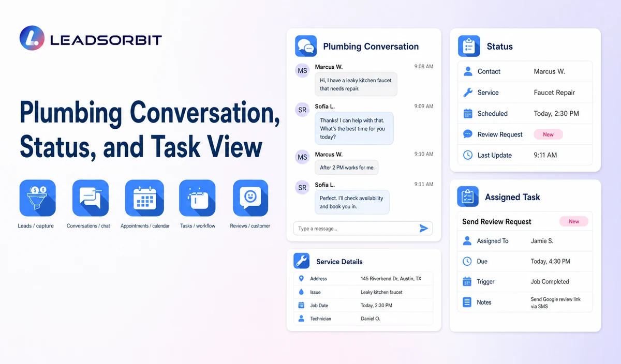Click the Last Update clock icon

[468, 155]
